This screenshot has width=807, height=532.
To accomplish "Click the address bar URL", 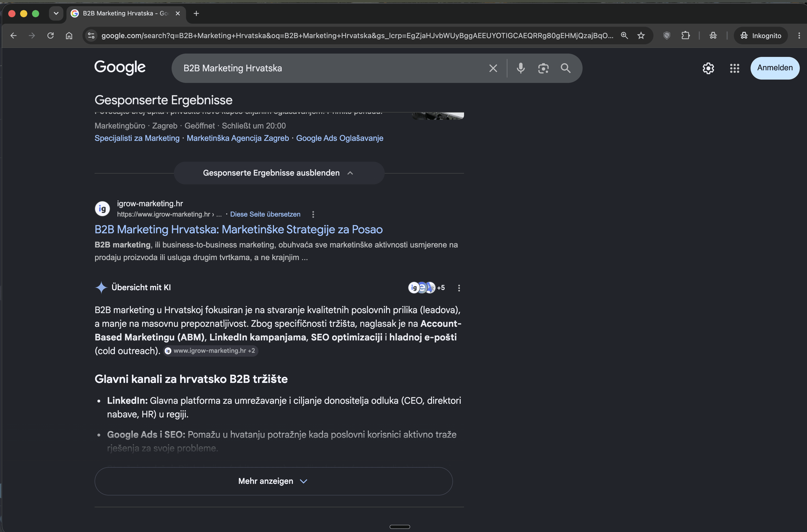I will tap(357, 36).
